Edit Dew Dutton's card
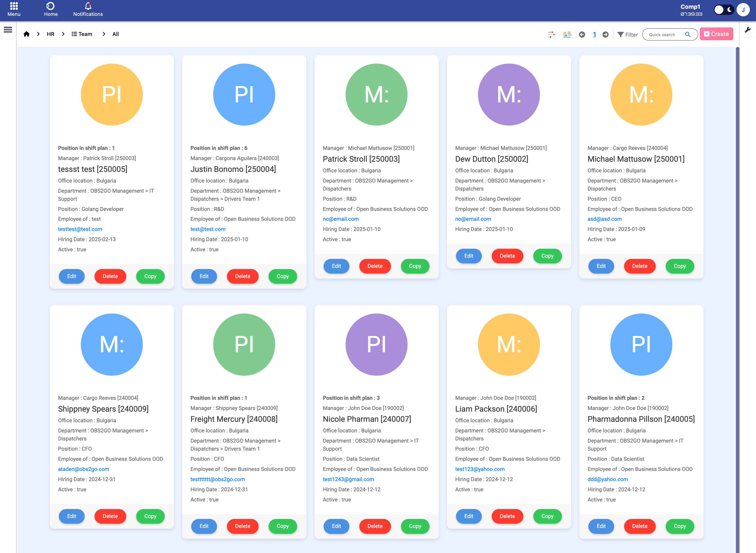The width and height of the screenshot is (756, 553). (469, 256)
